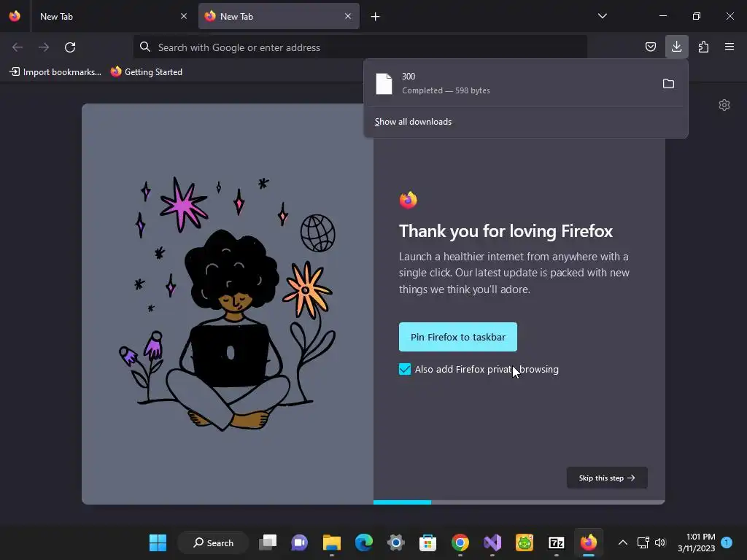Click Pin Firefox to taskbar button
Screen dimensions: 747x560
pyautogui.click(x=458, y=337)
